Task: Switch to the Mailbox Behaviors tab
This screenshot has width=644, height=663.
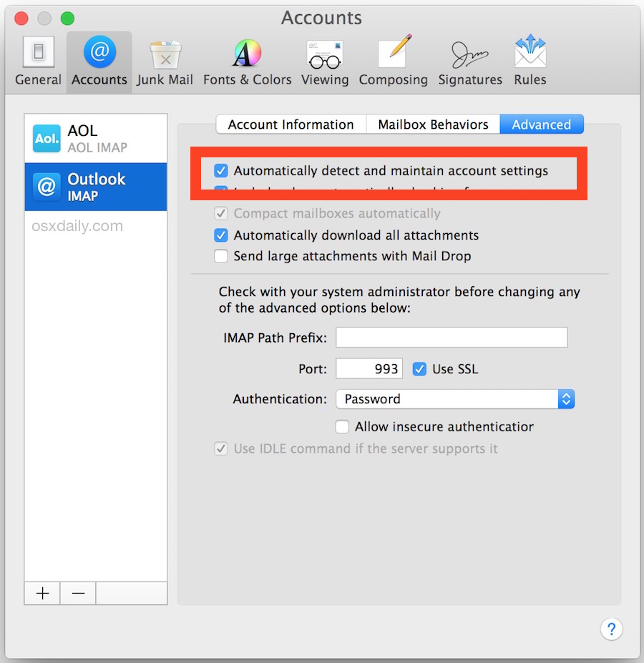Action: click(x=432, y=124)
